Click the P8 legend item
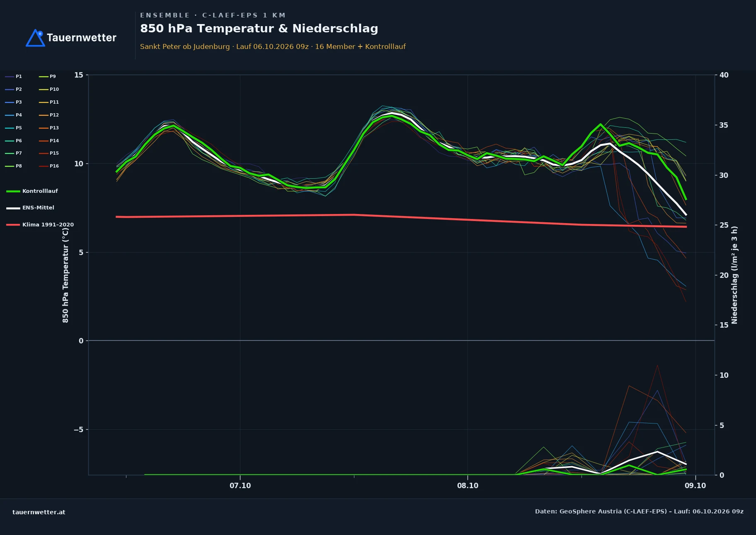The height and width of the screenshot is (535, 756). pos(13,166)
